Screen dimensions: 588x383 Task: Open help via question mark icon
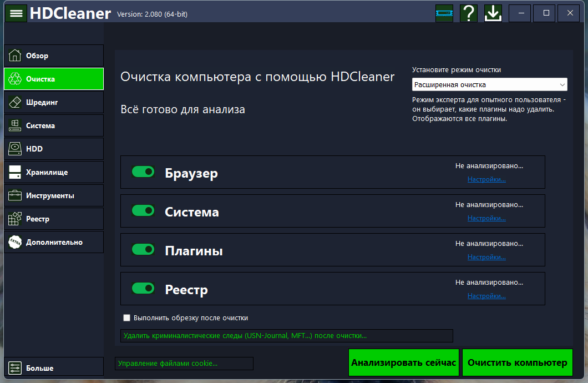pyautogui.click(x=469, y=13)
